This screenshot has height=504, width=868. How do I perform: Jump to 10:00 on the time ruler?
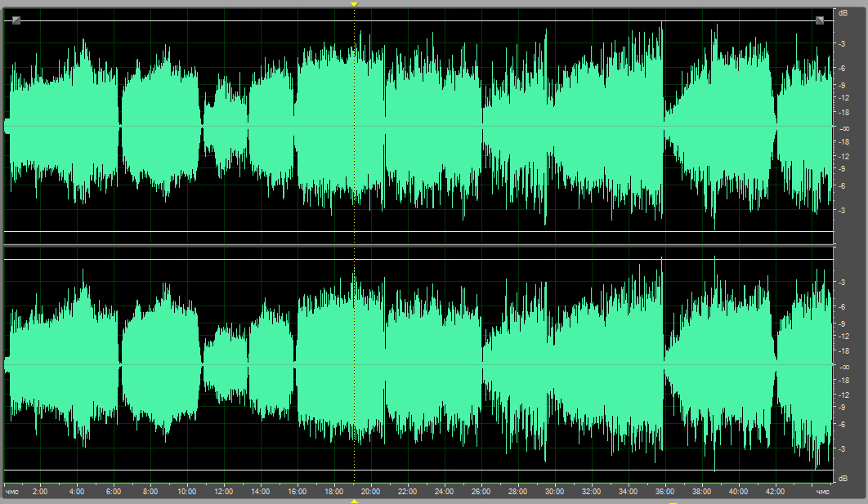tap(186, 492)
